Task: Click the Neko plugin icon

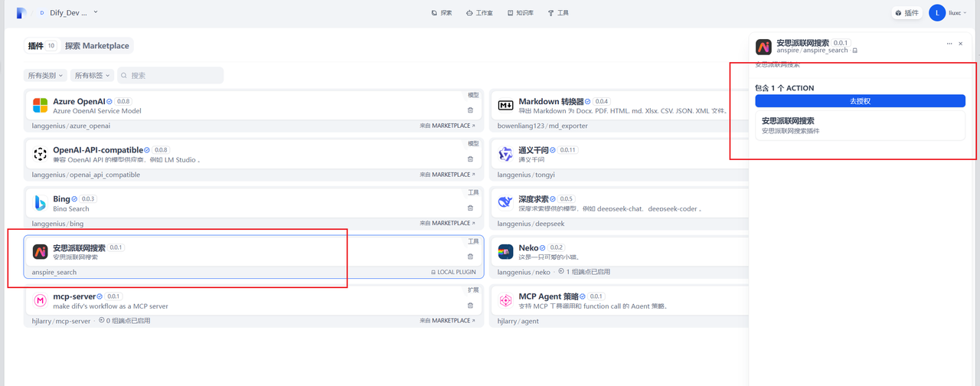Action: coord(506,252)
